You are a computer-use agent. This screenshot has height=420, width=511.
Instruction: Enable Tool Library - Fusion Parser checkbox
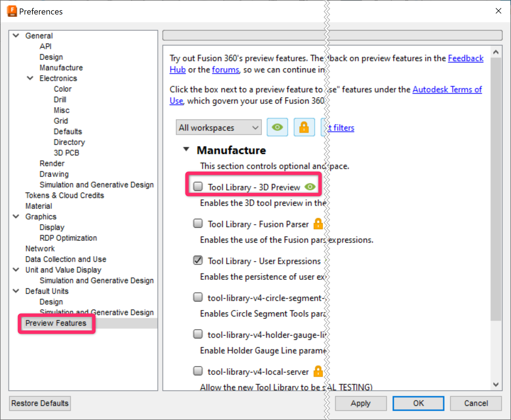[x=198, y=223]
